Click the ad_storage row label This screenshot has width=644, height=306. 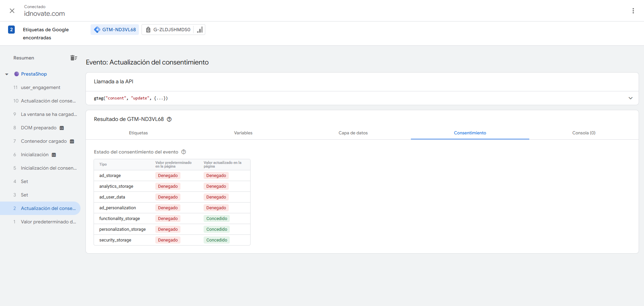tap(110, 176)
